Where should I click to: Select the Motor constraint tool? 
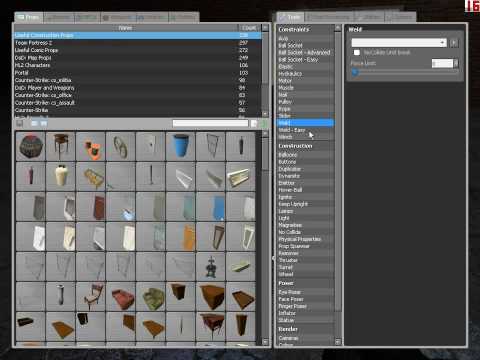pyautogui.click(x=305, y=81)
